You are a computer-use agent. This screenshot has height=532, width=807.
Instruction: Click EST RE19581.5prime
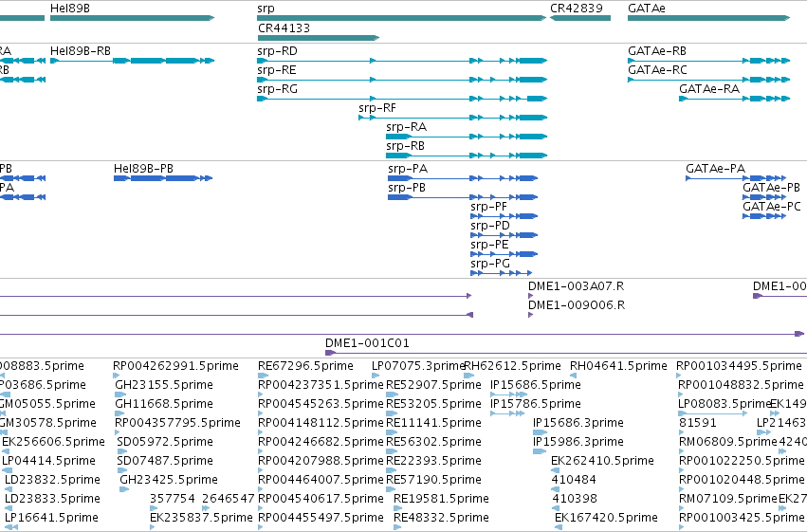pos(441,500)
